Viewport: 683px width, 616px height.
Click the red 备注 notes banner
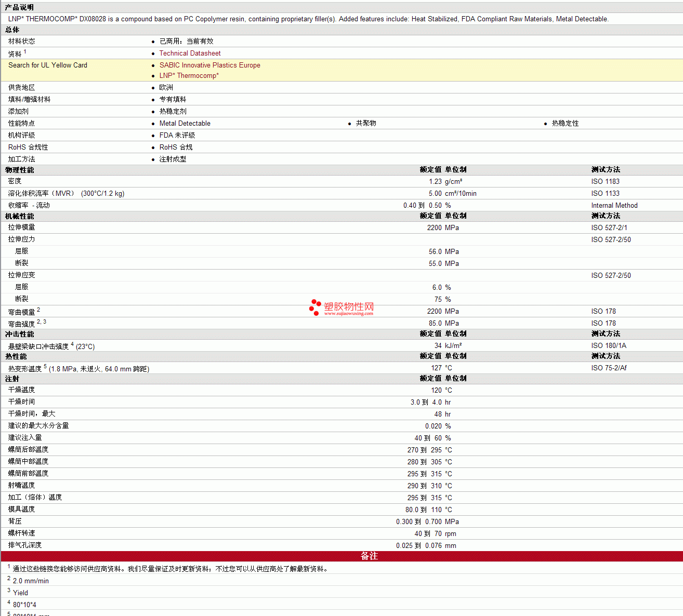342,556
